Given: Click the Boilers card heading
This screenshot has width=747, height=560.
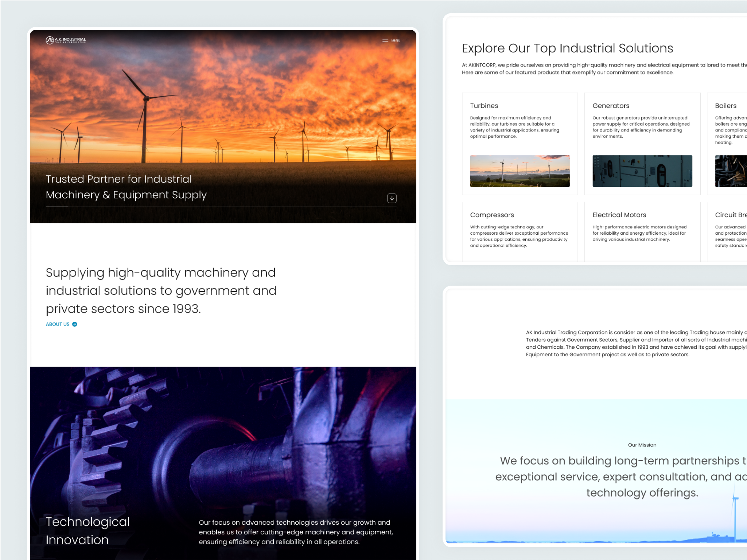Looking at the screenshot, I should tap(725, 106).
